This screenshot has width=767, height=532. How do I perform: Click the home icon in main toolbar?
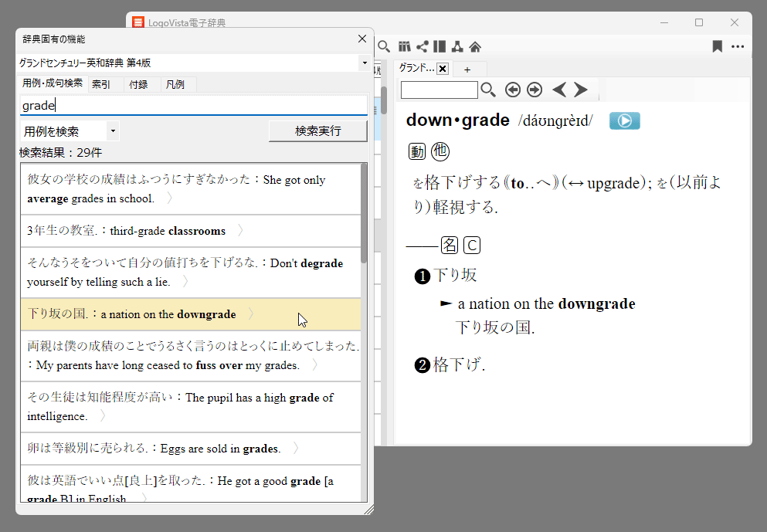coord(475,46)
